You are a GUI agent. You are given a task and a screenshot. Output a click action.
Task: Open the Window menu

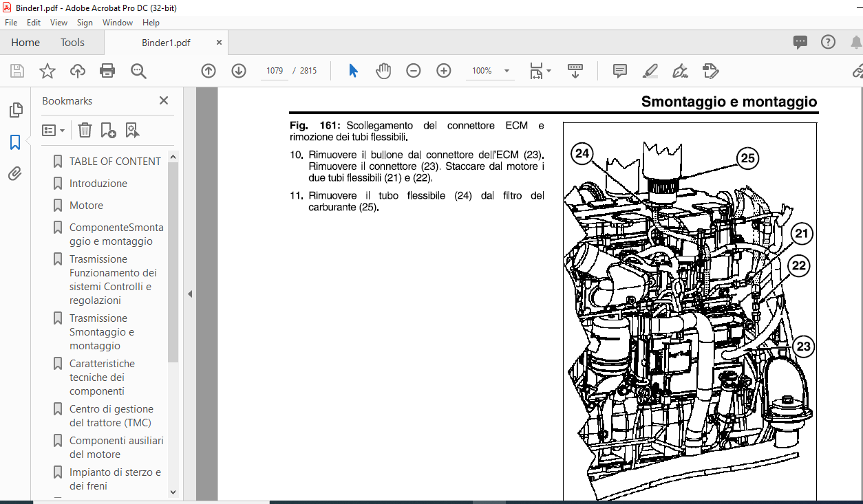pyautogui.click(x=118, y=23)
